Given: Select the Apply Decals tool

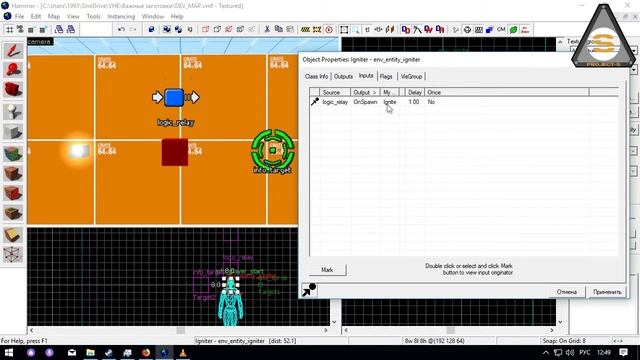Looking at the screenshot, I should [13, 193].
